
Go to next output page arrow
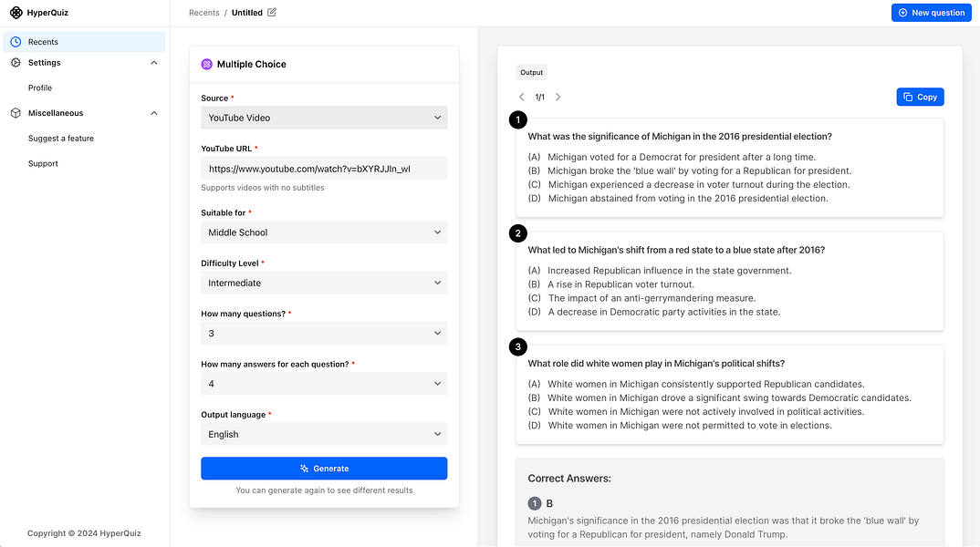558,97
